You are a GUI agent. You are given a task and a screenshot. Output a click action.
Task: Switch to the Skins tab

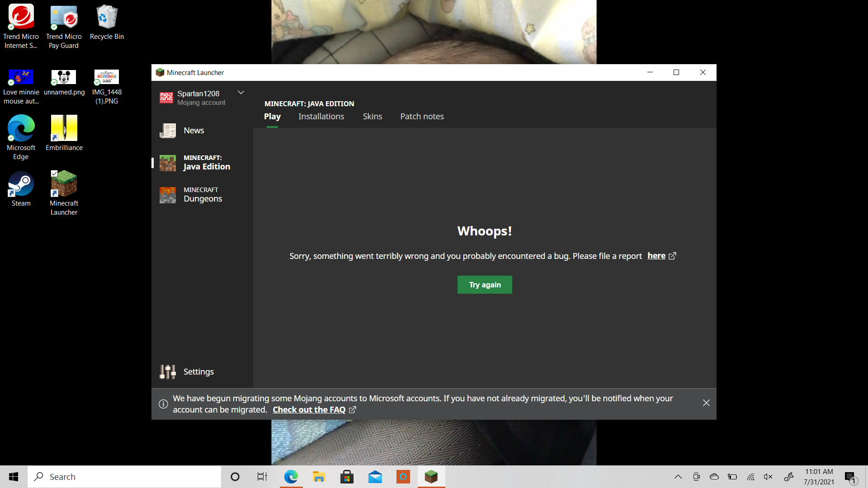pyautogui.click(x=372, y=117)
